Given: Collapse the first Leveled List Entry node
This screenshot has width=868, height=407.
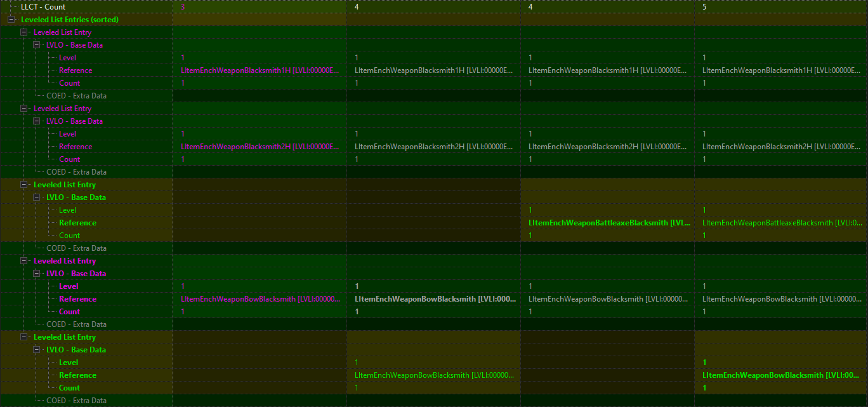Looking at the screenshot, I should pyautogui.click(x=24, y=32).
